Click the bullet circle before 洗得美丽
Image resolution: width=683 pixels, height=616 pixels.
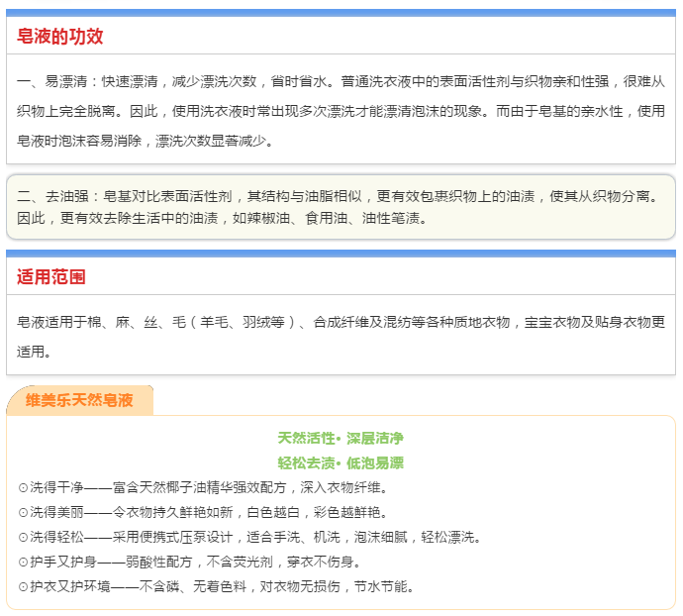coord(23,513)
